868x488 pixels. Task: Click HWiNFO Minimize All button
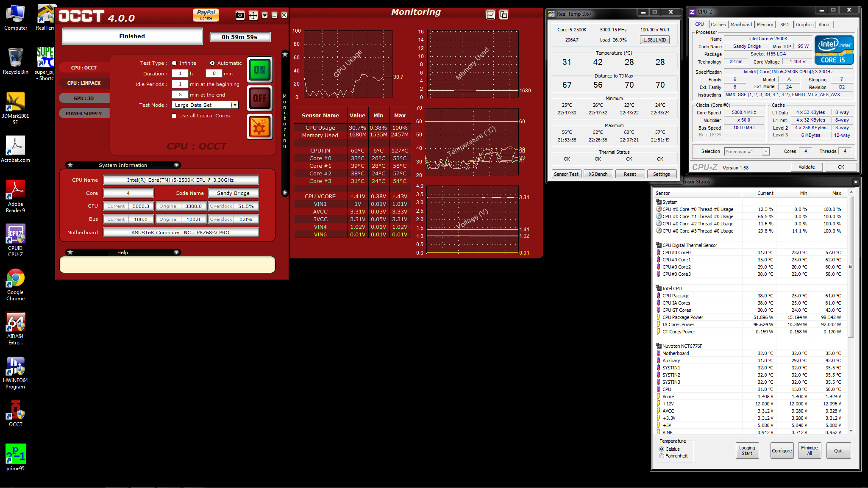809,451
